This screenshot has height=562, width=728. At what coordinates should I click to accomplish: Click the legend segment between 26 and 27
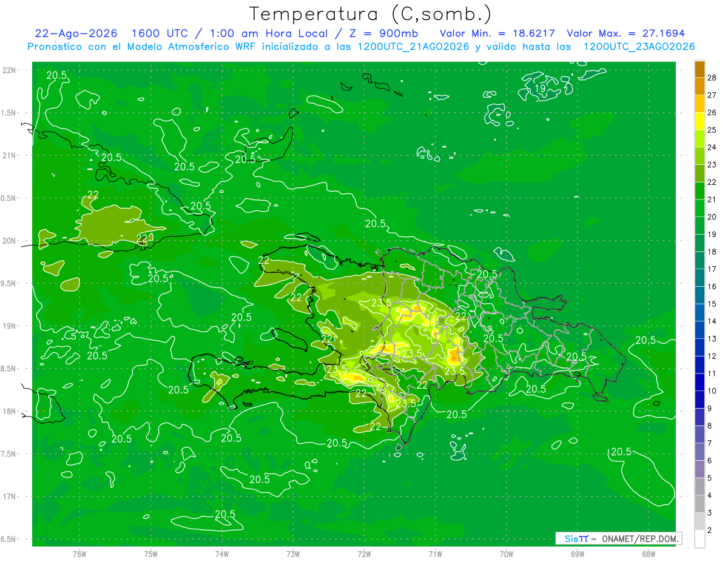click(699, 104)
